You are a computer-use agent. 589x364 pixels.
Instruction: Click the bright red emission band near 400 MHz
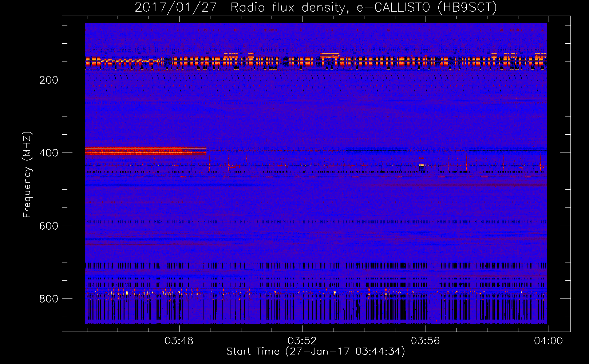pos(146,151)
